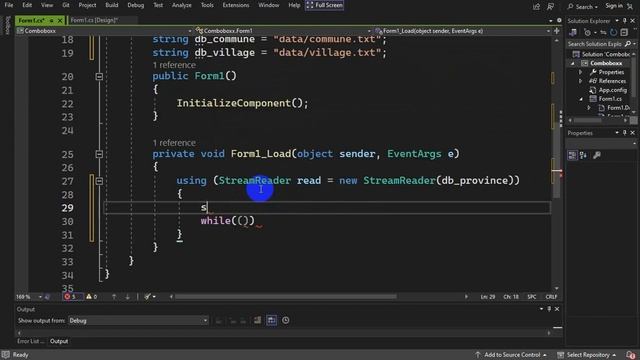This screenshot has width=640, height=360.
Task: Toggle output timestamp clock icon
Action: [x=286, y=320]
